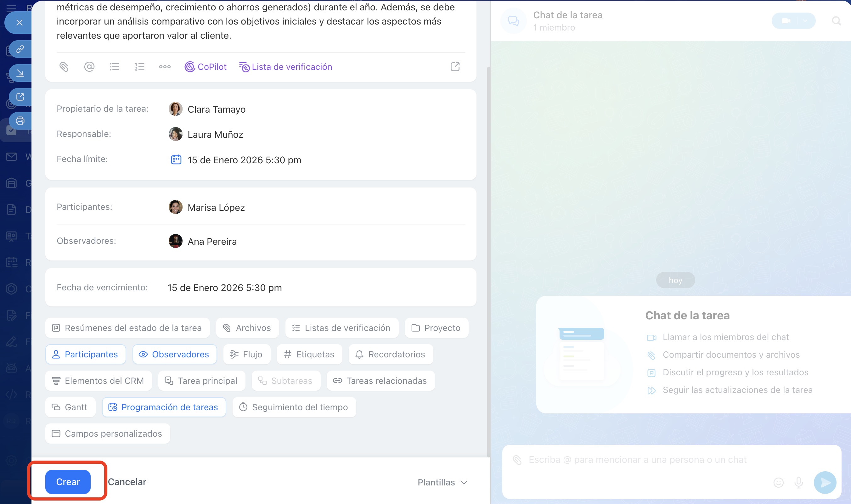The width and height of the screenshot is (851, 504).
Task: Open CoPilot assistant in editor toolbar
Action: tap(206, 67)
